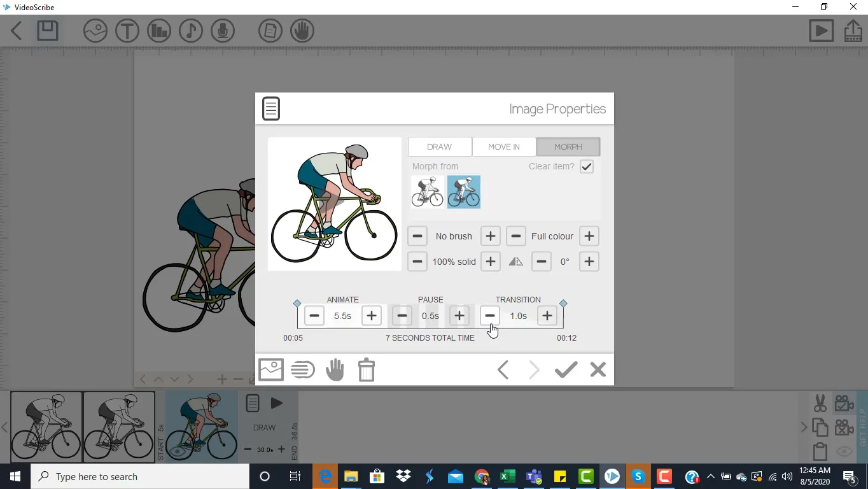
Task: Increase the PAUSE time
Action: 459,316
